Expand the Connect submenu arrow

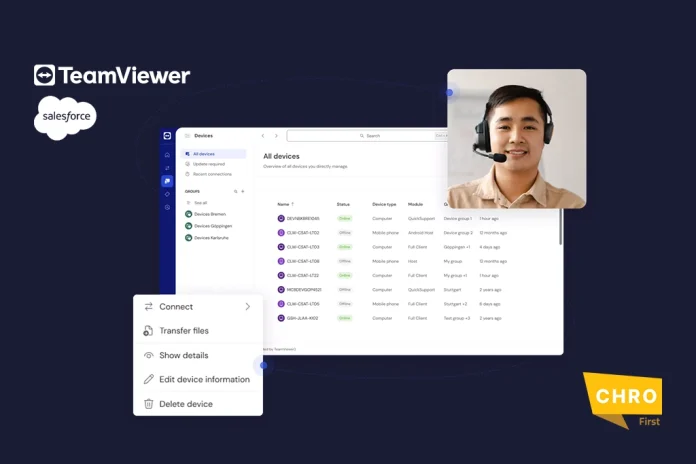click(247, 307)
